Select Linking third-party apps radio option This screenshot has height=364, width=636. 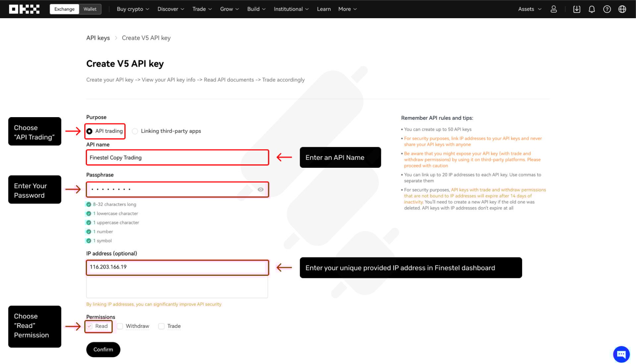[135, 131]
